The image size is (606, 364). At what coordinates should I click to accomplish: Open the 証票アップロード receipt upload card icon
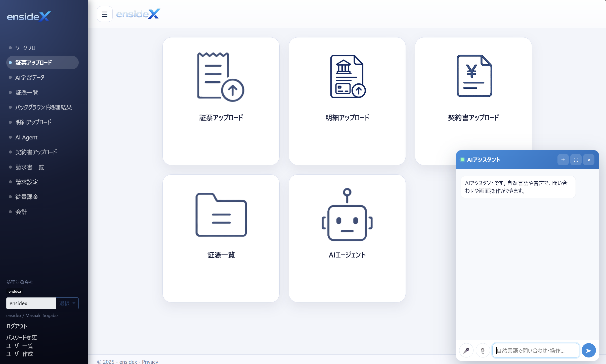(x=221, y=77)
